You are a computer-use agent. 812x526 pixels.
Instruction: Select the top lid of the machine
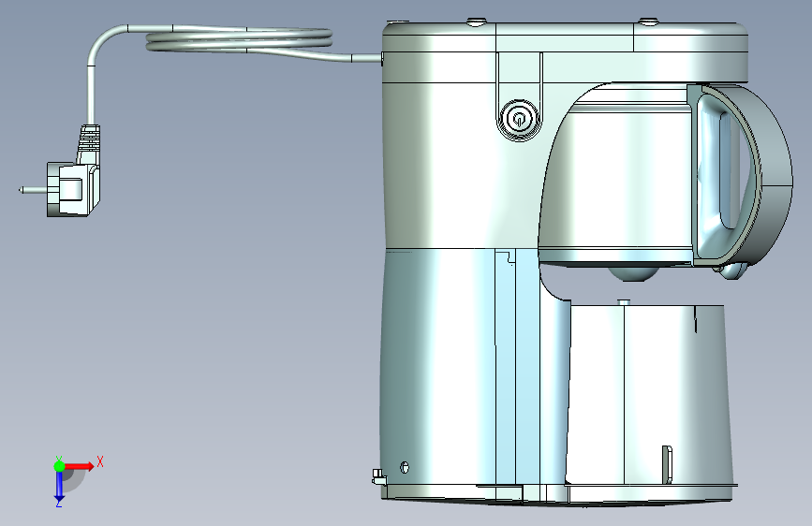coord(565,37)
